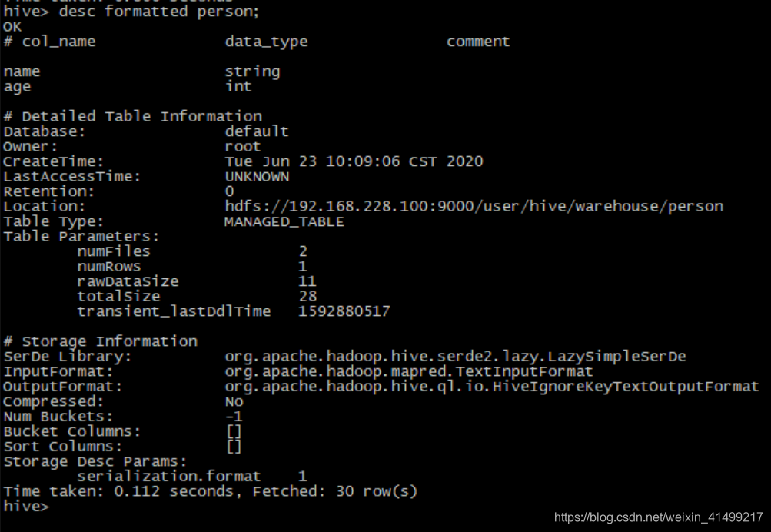This screenshot has width=771, height=532.
Task: Click the serialization.format parameter line
Action: pos(192,477)
